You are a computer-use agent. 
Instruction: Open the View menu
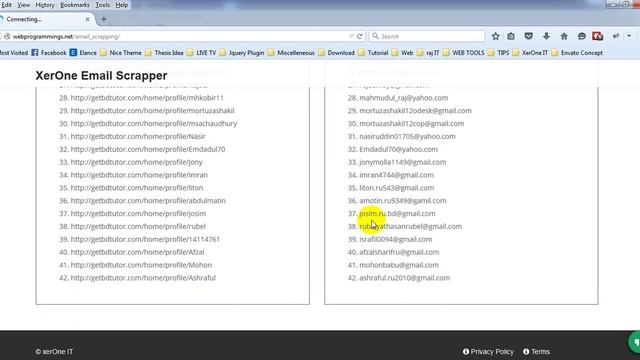(x=23, y=5)
